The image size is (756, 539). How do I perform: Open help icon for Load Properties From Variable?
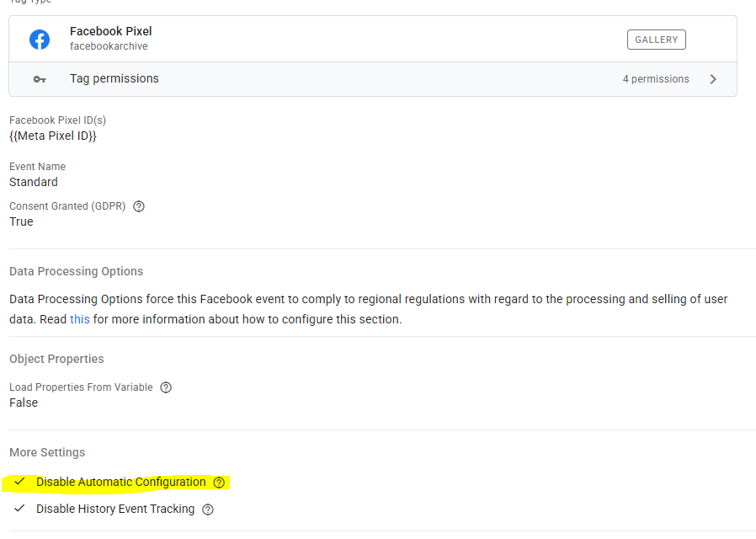166,387
